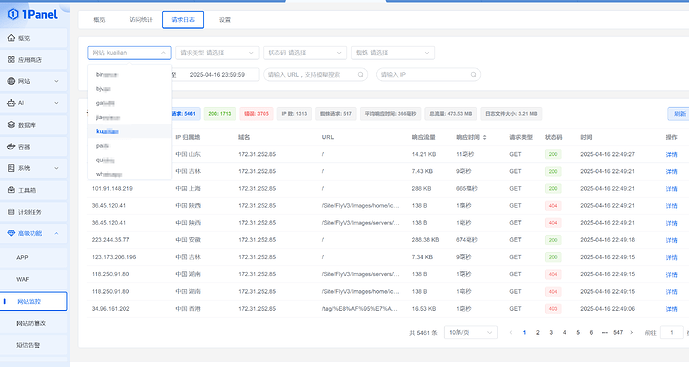Click the website globe icon in sidebar
This screenshot has height=367, width=689.
tap(11, 81)
